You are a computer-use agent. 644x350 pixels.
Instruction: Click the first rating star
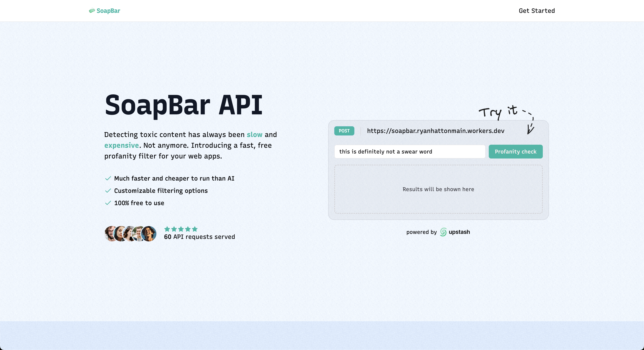click(x=167, y=229)
